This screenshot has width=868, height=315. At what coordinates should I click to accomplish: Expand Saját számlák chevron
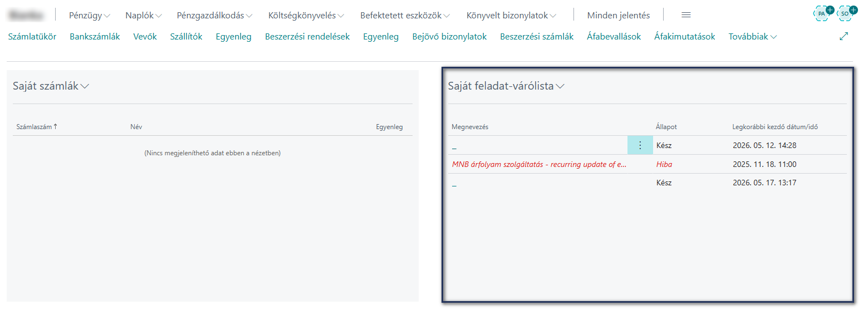[85, 86]
